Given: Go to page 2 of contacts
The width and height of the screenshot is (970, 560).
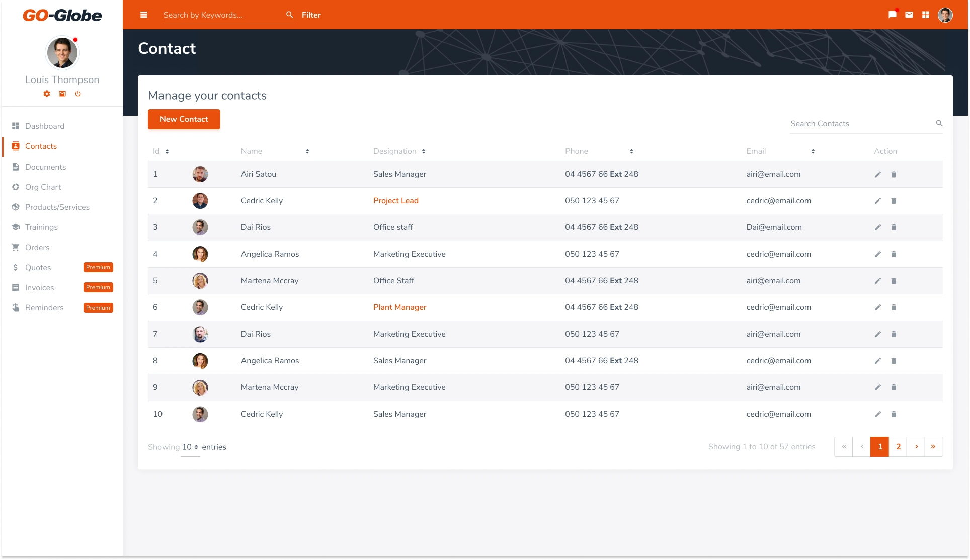Looking at the screenshot, I should pos(898,446).
